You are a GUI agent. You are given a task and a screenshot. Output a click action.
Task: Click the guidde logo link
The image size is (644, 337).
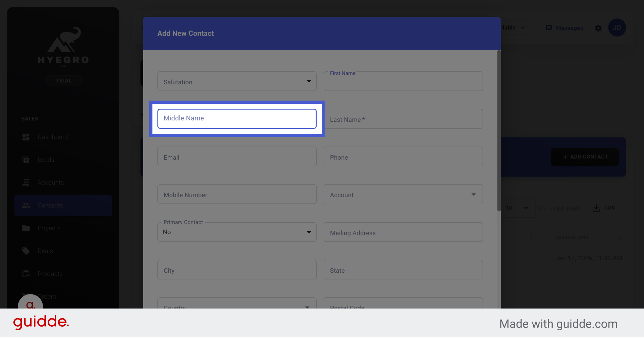[x=41, y=322]
